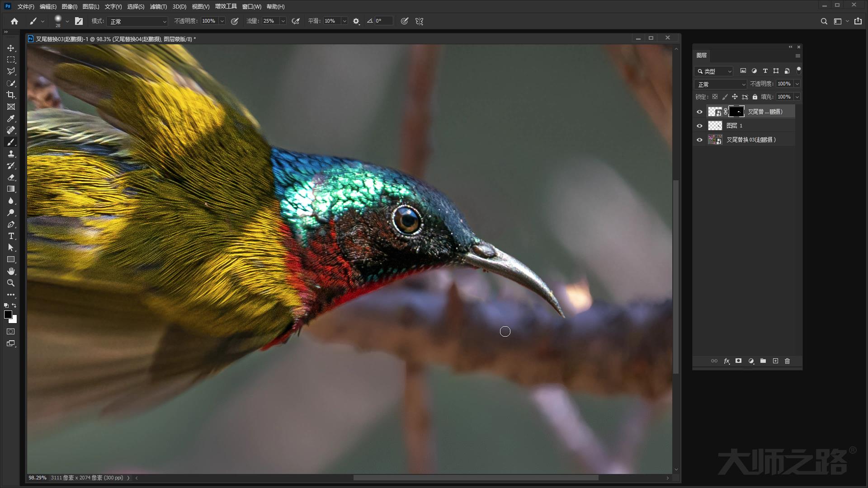Viewport: 868px width, 488px height.
Task: Select the Horizontal Type tool
Action: [11, 236]
